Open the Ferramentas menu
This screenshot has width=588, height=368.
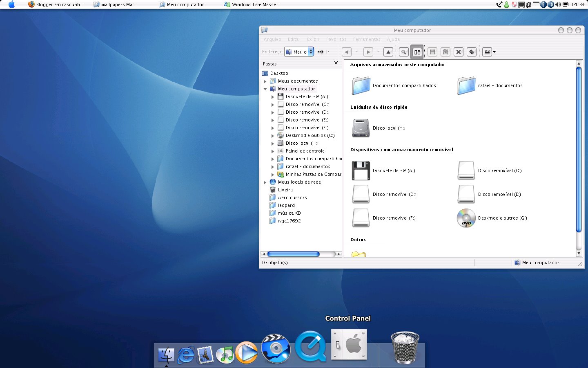click(366, 39)
